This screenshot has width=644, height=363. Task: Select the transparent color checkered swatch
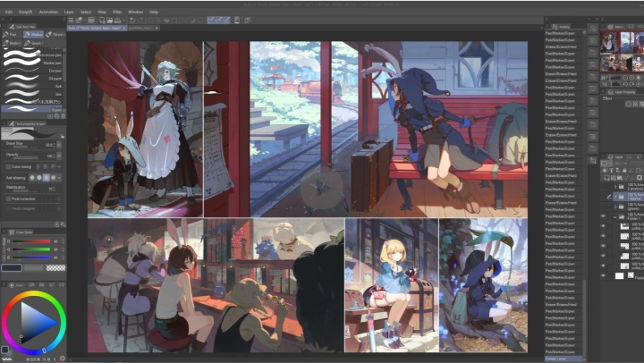point(55,267)
